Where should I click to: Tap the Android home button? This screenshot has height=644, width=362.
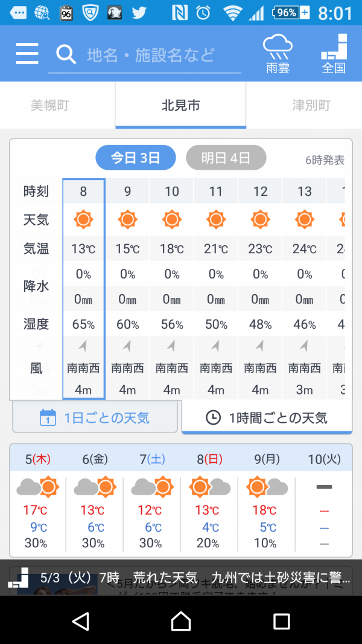(x=181, y=620)
